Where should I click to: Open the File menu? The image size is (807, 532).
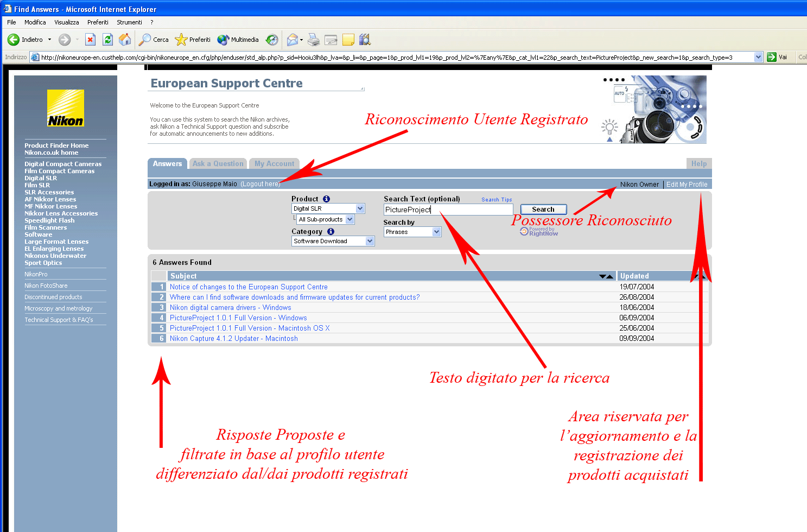(11, 22)
